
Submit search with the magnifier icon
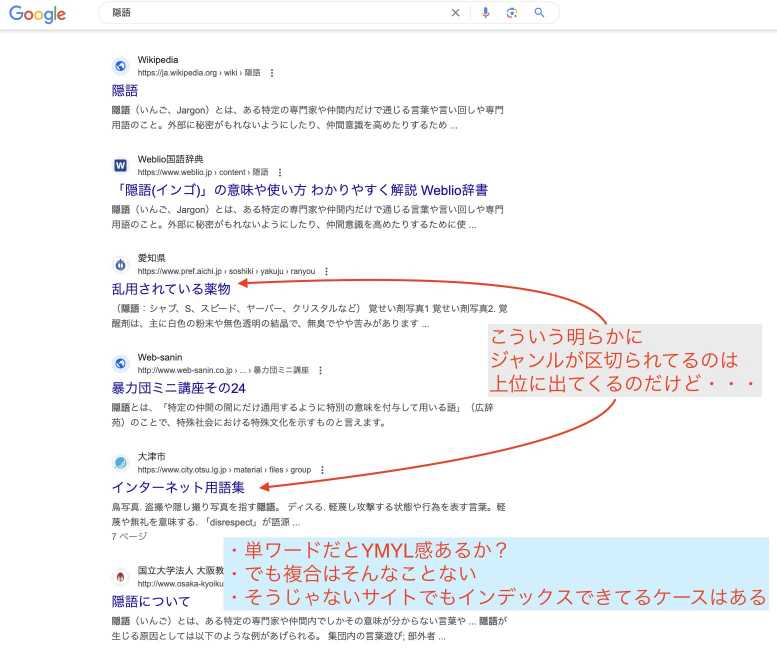click(x=539, y=13)
